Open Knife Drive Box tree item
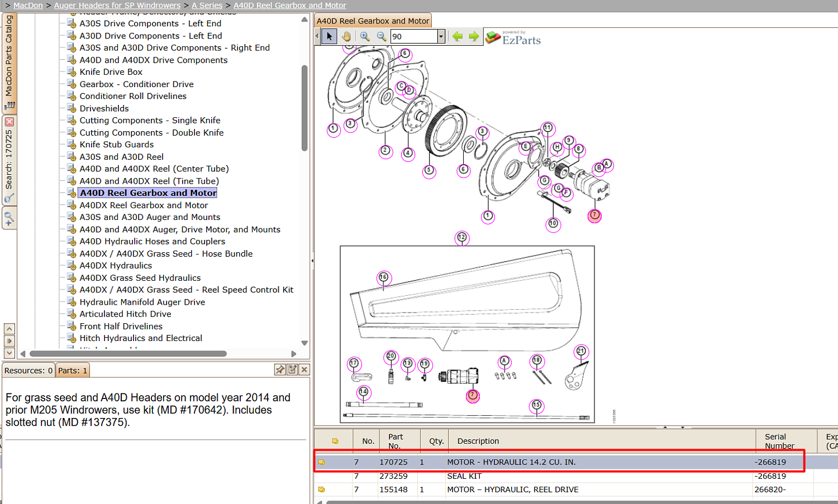Image resolution: width=838 pixels, height=504 pixels. (111, 72)
